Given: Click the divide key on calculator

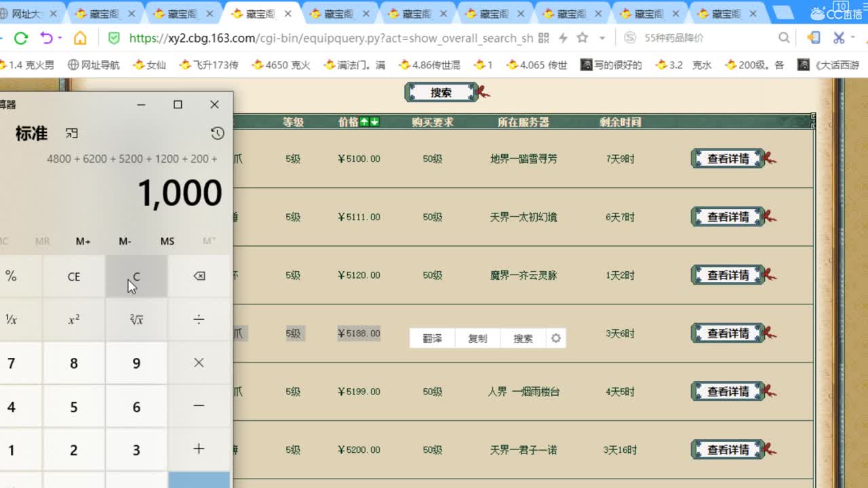Looking at the screenshot, I should point(199,320).
